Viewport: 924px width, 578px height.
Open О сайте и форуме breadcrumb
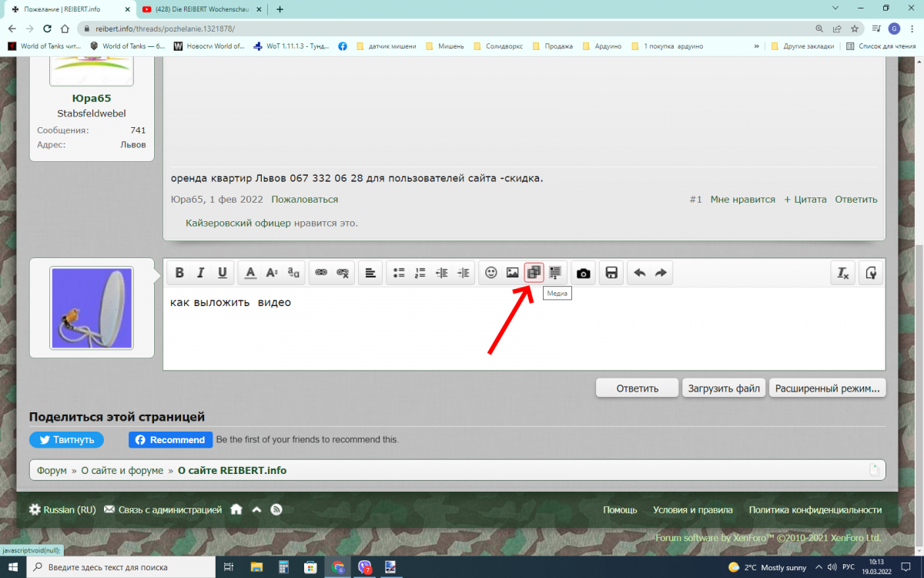point(122,470)
